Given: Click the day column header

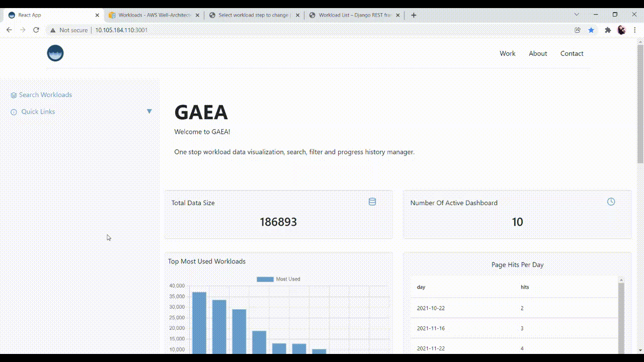Looking at the screenshot, I should pos(421,287).
